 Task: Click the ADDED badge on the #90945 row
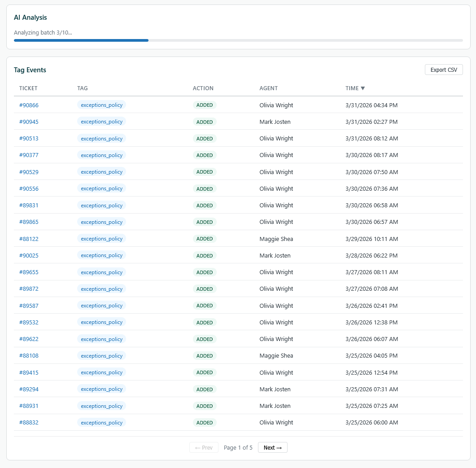pyautogui.click(x=205, y=122)
